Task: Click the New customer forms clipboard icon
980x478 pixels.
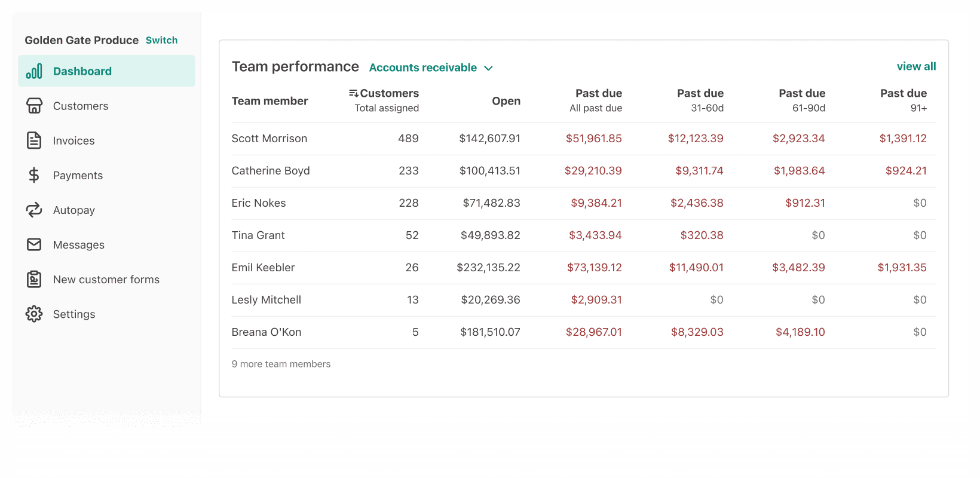Action: coord(34,279)
